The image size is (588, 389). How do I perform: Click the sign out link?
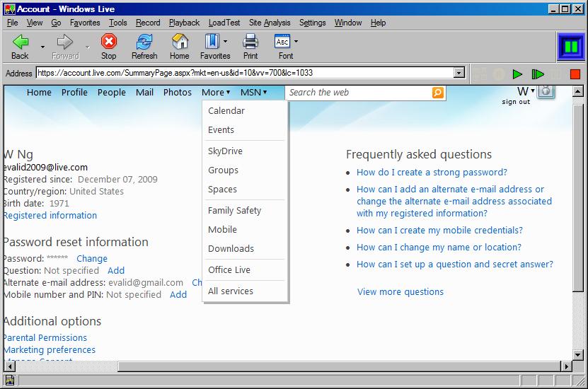click(x=516, y=102)
